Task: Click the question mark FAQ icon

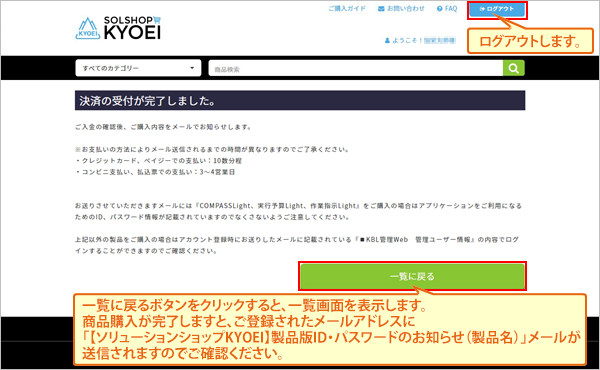Action: point(439,8)
